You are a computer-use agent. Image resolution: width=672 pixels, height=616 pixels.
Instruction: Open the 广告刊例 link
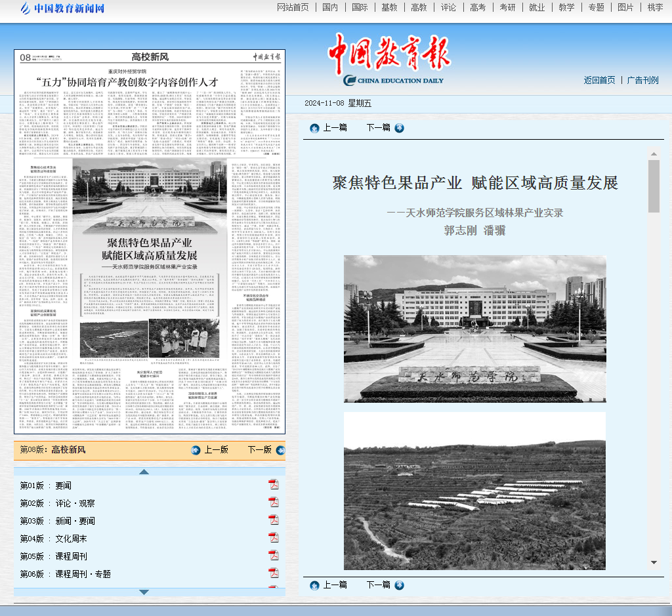coord(642,80)
